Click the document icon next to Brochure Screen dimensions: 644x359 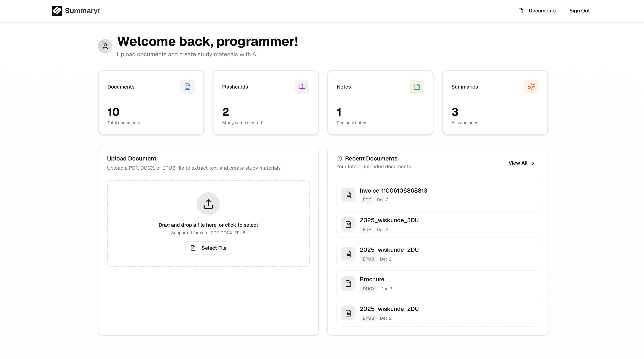coord(348,283)
